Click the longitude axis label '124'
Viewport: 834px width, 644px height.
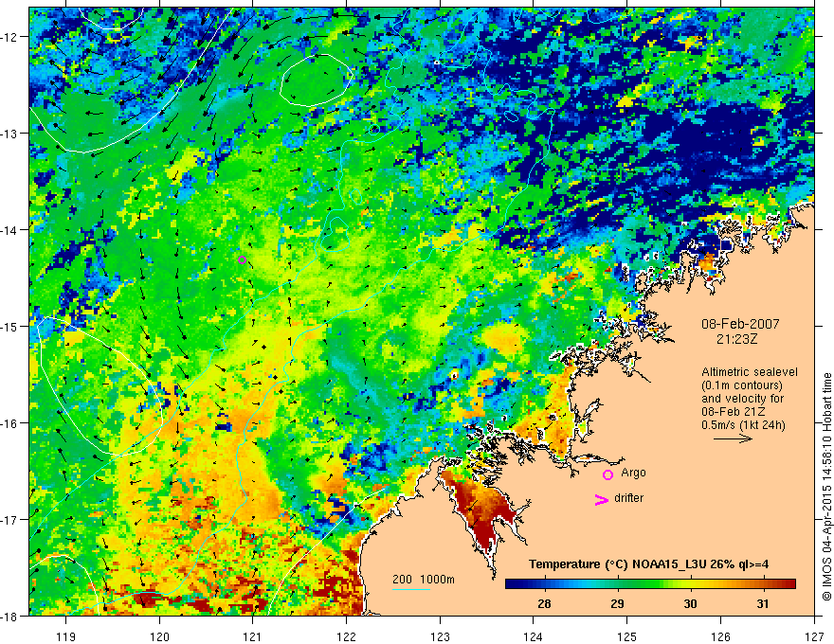coord(534,636)
